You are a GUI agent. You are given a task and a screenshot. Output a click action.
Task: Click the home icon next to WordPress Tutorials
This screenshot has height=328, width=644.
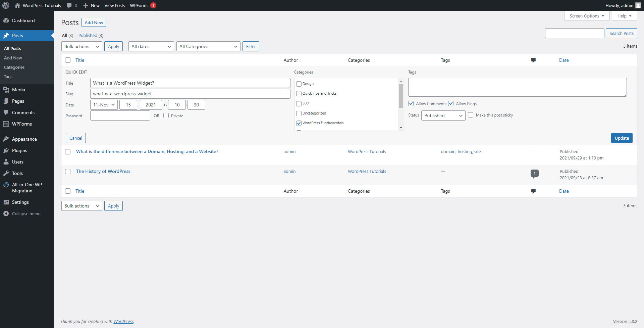click(x=17, y=5)
